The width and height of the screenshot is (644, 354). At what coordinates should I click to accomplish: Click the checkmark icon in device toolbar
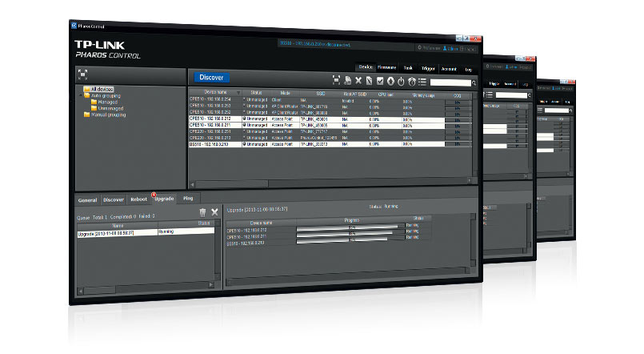[x=380, y=81]
